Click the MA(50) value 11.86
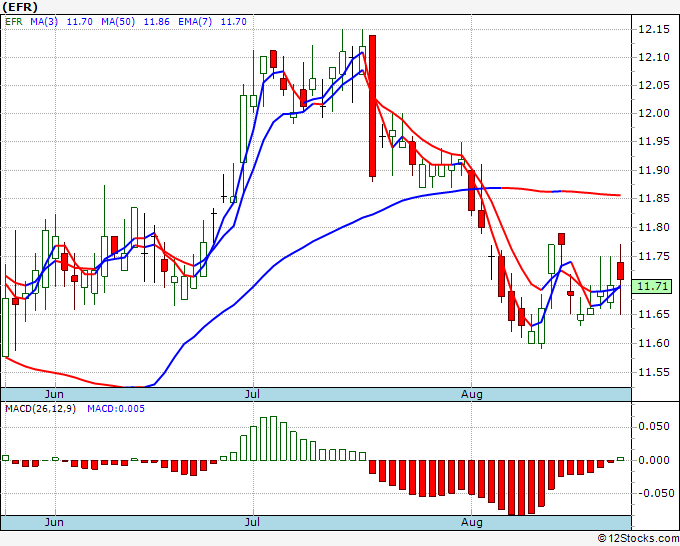 156,22
